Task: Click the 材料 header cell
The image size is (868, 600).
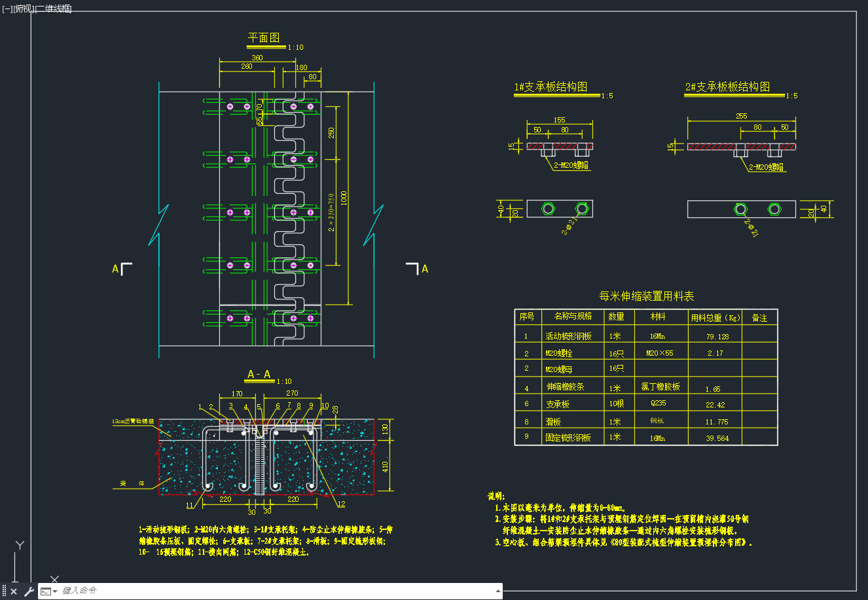Action: click(x=658, y=316)
